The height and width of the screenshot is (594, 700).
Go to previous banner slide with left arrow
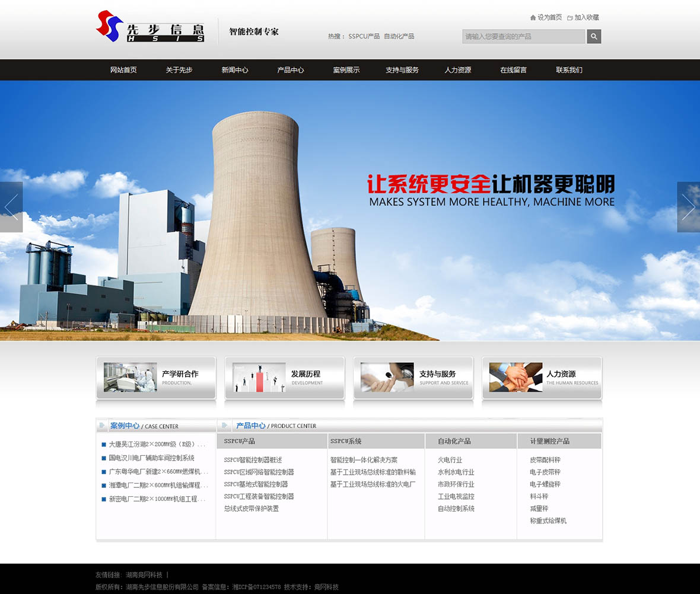click(x=11, y=207)
